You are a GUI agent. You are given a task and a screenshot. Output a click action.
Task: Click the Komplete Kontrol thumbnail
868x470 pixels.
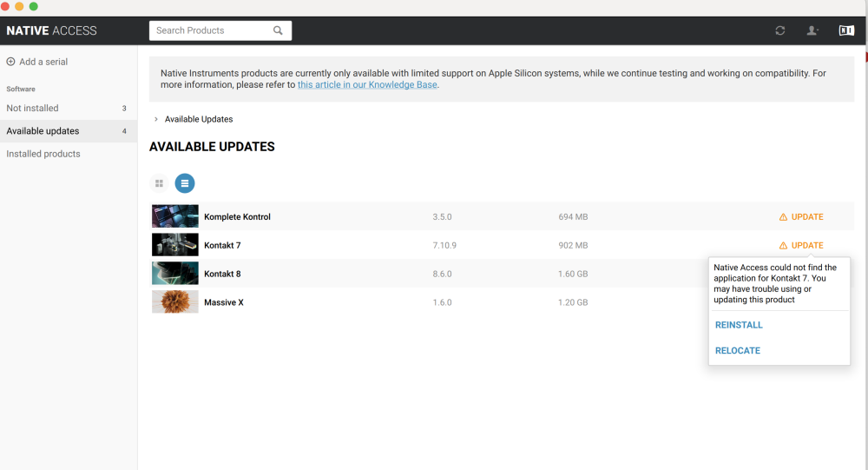[175, 216]
